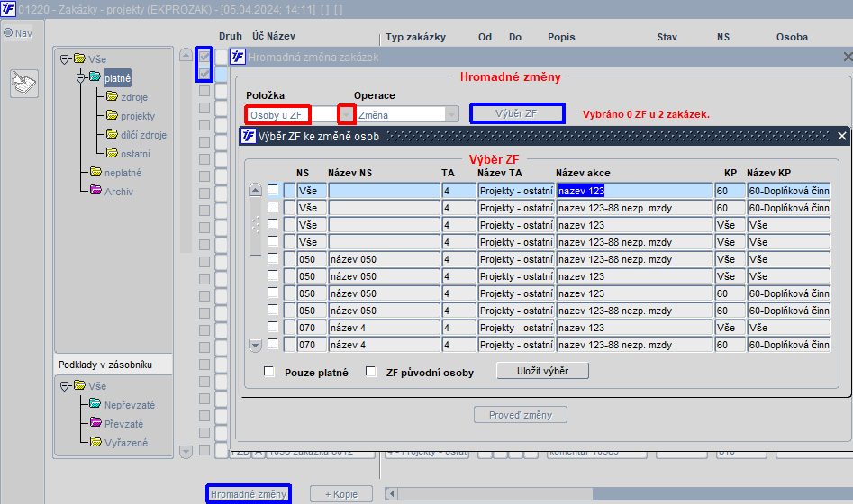
Task: Click the Uložit výběr button
Action: click(x=542, y=371)
